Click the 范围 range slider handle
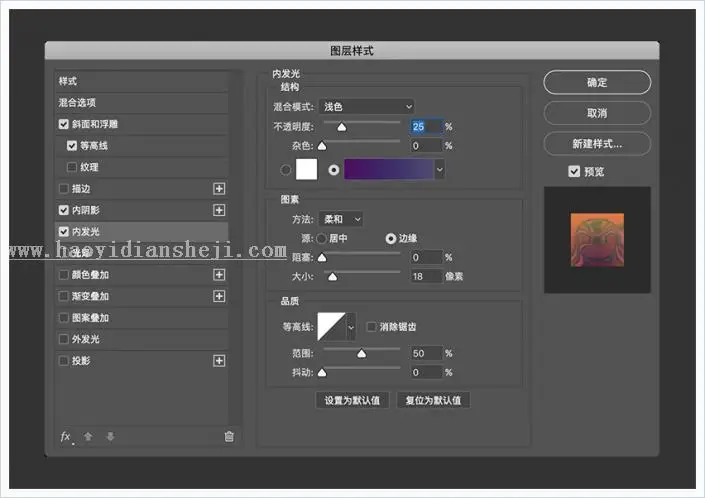 (361, 354)
